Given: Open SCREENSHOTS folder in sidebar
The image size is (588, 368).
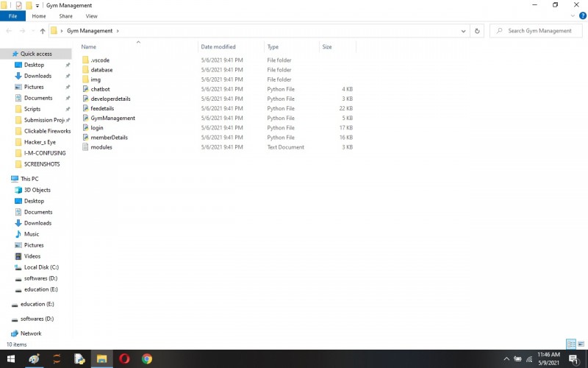Looking at the screenshot, I should click(42, 164).
